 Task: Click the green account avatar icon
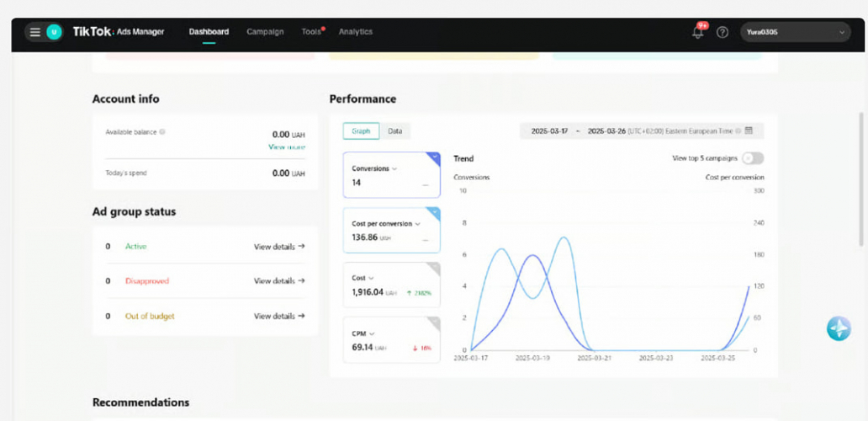[x=54, y=32]
